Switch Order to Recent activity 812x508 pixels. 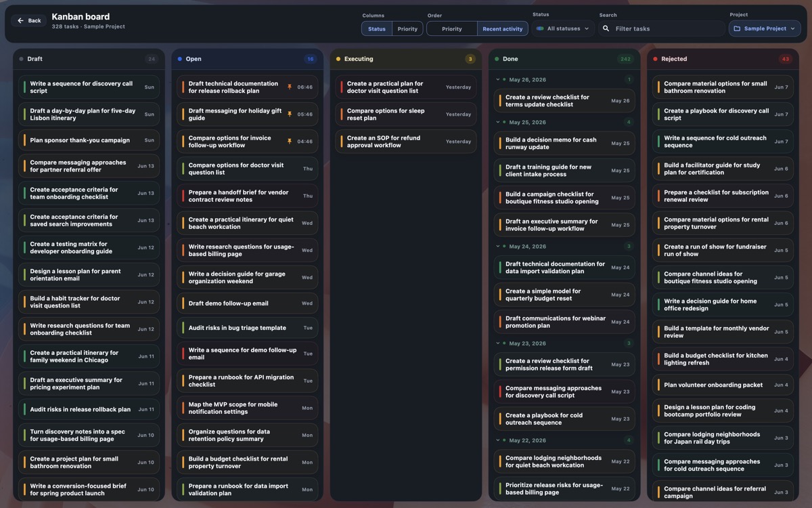pyautogui.click(x=502, y=28)
